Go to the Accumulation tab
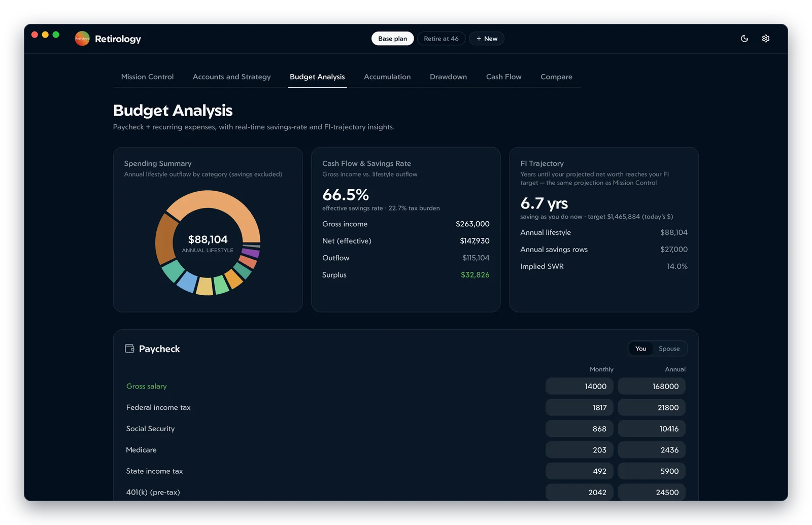This screenshot has height=525, width=812. [x=387, y=77]
